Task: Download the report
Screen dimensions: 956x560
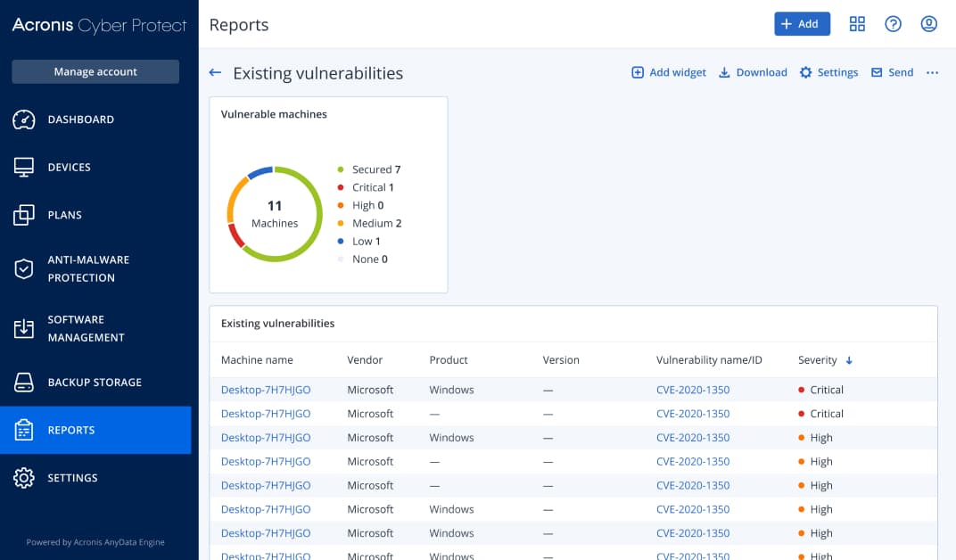Action: point(753,73)
